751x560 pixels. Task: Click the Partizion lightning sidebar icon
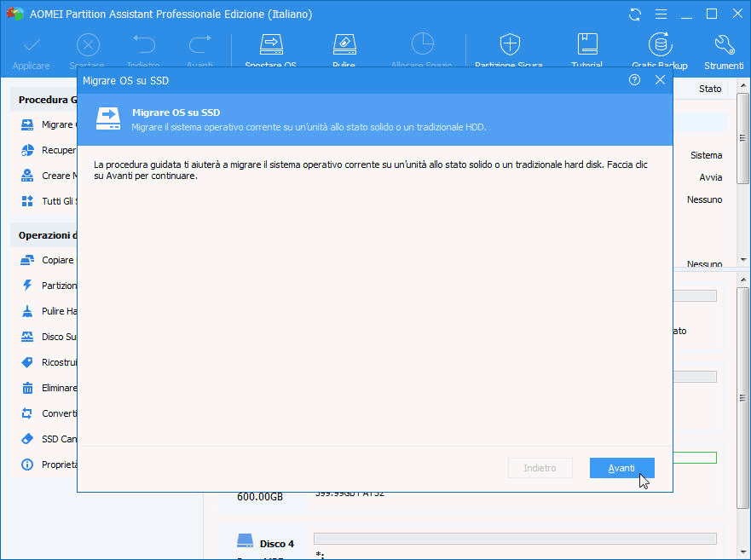coord(27,286)
